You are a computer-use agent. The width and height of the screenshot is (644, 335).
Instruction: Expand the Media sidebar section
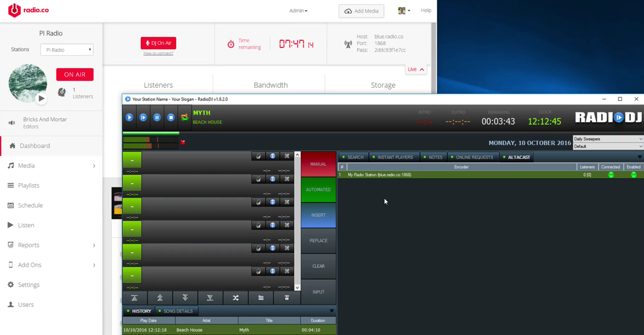coord(94,166)
